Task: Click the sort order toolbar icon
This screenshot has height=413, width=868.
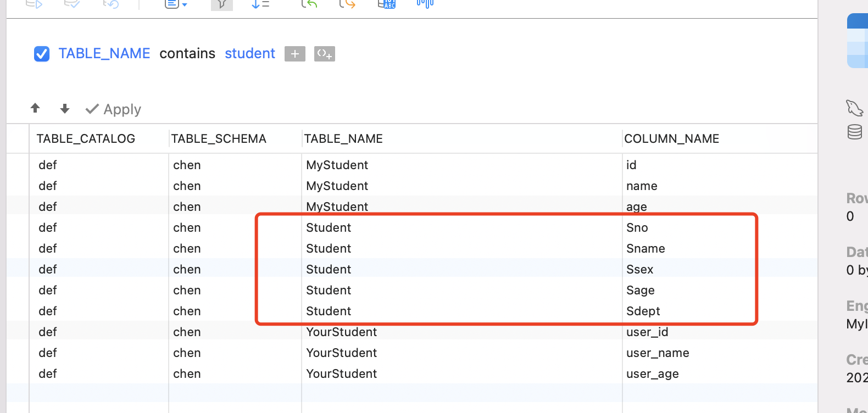Action: click(260, 4)
